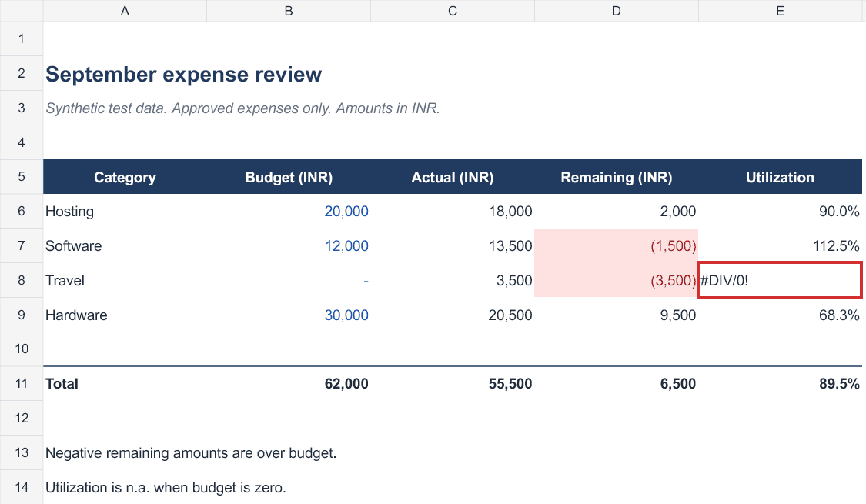This screenshot has height=504, width=866.
Task: Click the 'Category' header cell
Action: (125, 177)
